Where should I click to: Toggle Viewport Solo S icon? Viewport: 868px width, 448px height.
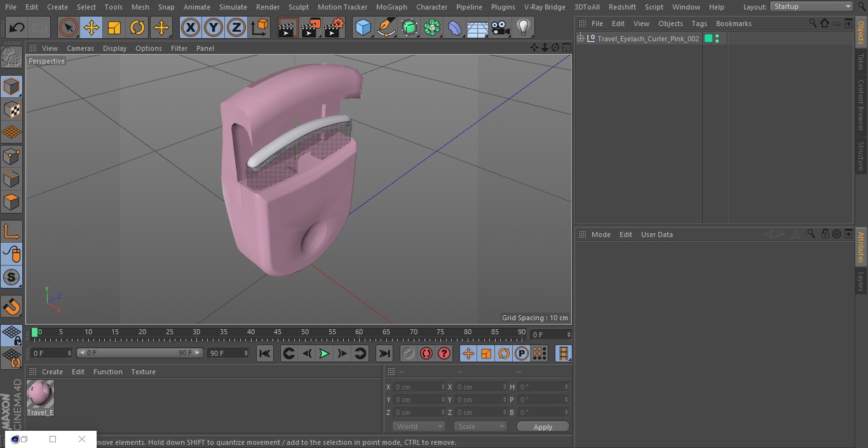(11, 277)
